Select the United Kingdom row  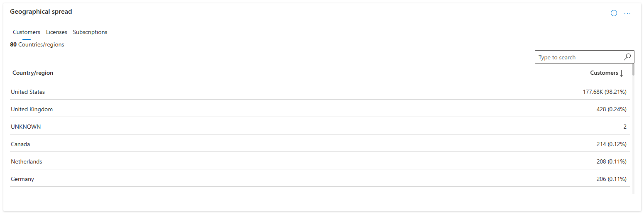(x=320, y=108)
